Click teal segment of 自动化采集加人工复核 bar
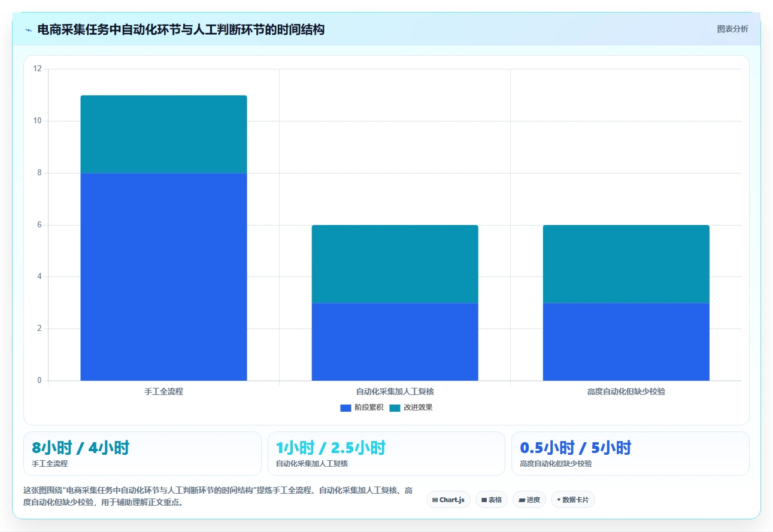 pos(395,264)
